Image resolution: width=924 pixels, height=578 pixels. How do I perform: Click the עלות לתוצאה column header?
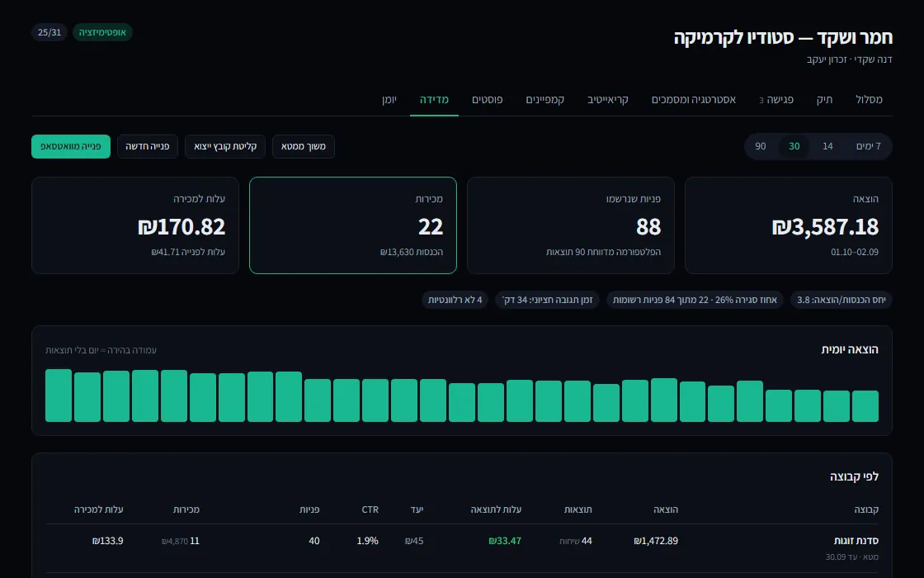[496, 509]
